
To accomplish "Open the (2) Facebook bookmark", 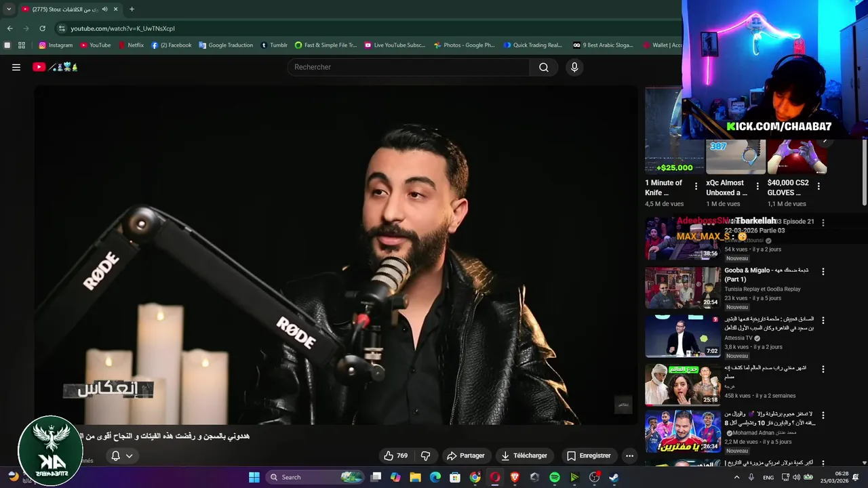I will (171, 45).
